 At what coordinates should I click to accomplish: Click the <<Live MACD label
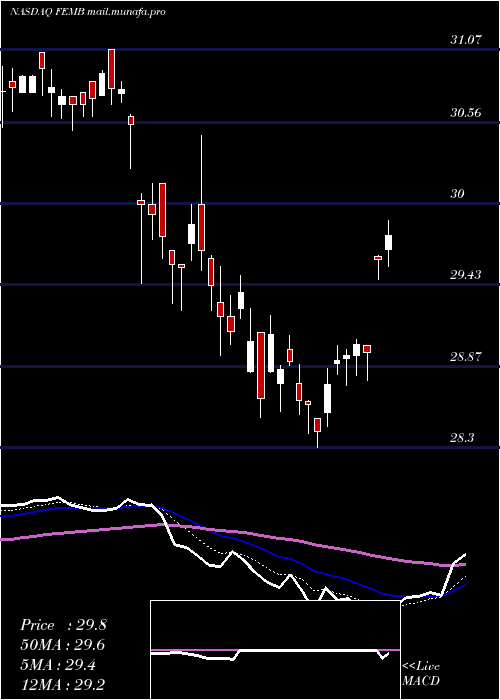pyautogui.click(x=421, y=673)
